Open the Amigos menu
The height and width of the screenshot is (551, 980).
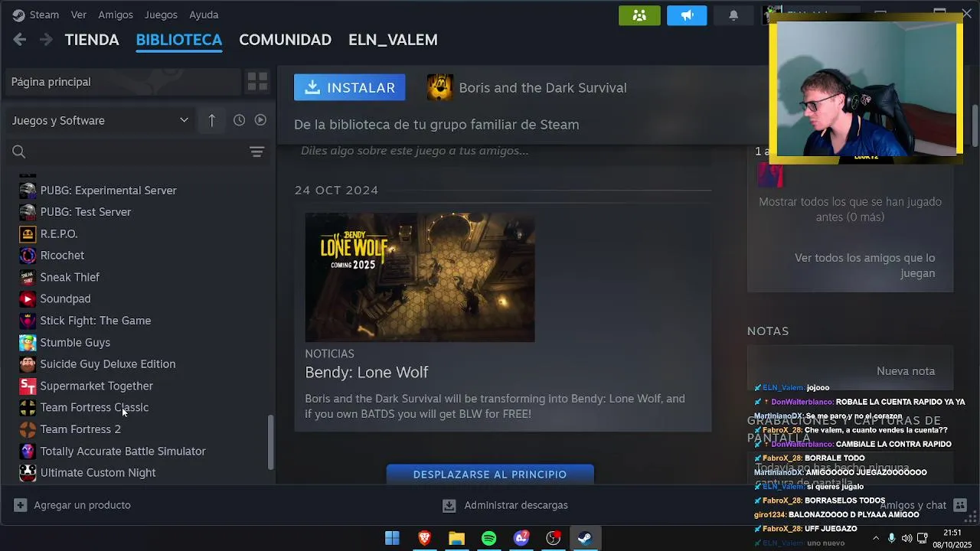(116, 15)
